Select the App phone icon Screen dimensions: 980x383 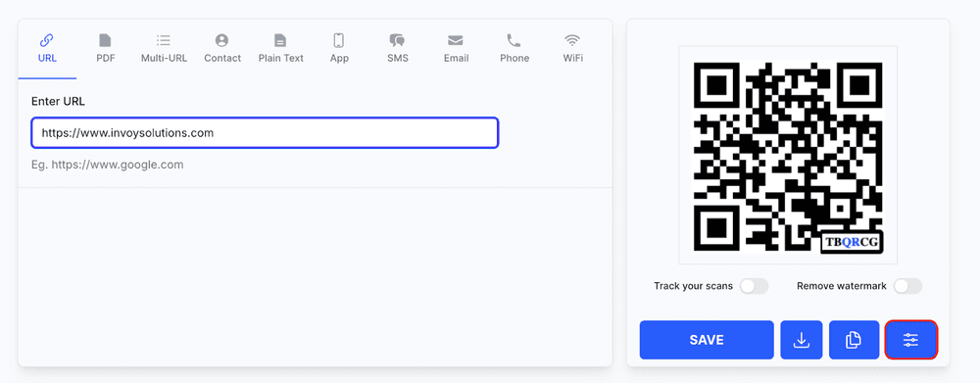pos(339,40)
